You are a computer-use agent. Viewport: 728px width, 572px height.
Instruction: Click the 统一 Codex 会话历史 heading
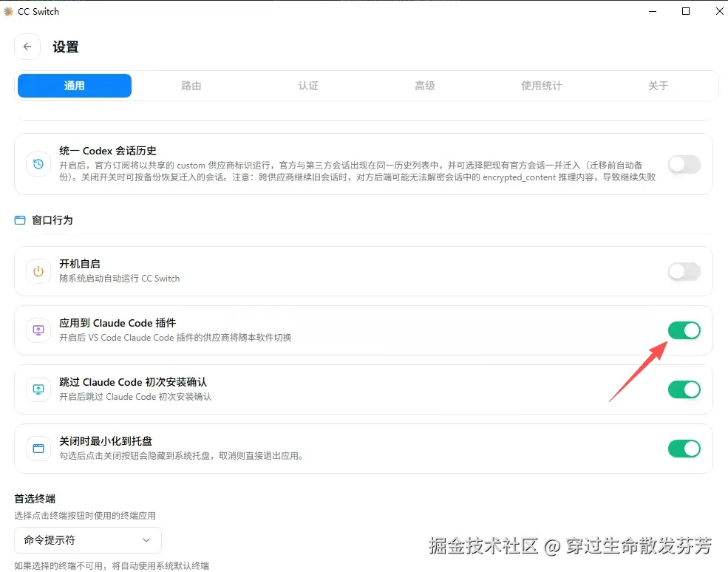pyautogui.click(x=108, y=151)
